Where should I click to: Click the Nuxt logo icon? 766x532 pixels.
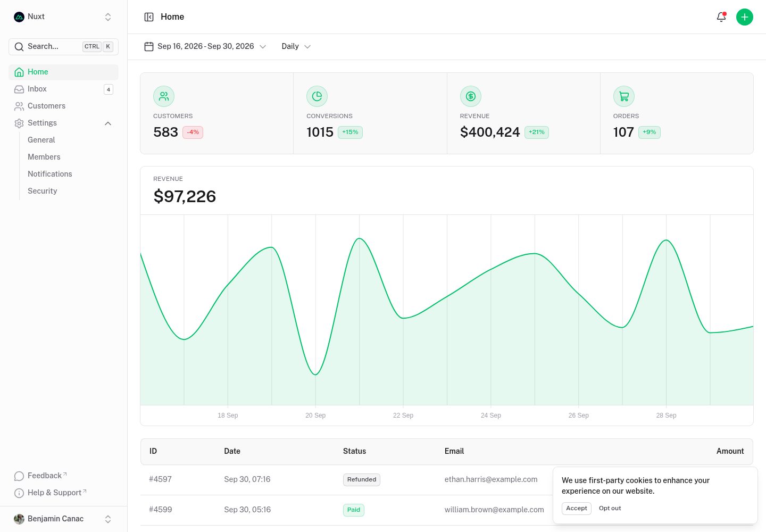coord(19,17)
